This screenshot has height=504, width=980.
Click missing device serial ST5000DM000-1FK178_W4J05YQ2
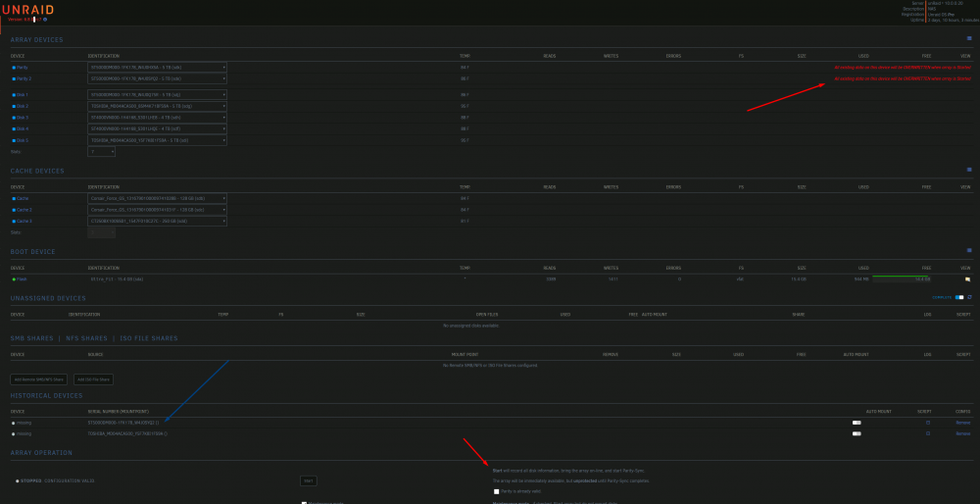click(122, 423)
